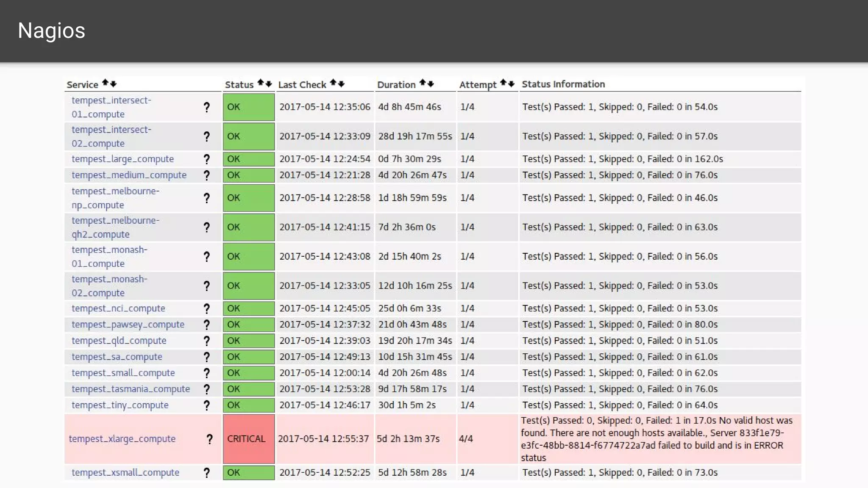Select status info ending 'in 80.0s'
This screenshot has height=488, width=868.
pos(620,325)
